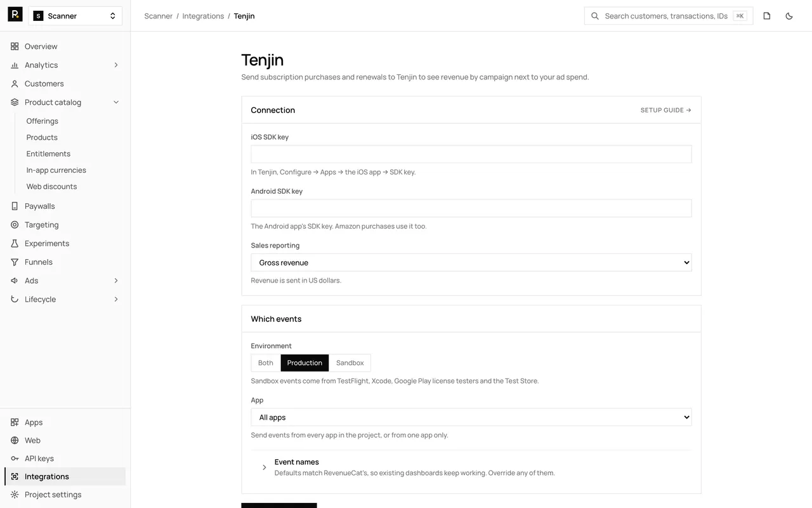Click the Apps icon in sidebar
The height and width of the screenshot is (508, 812).
pos(15,422)
